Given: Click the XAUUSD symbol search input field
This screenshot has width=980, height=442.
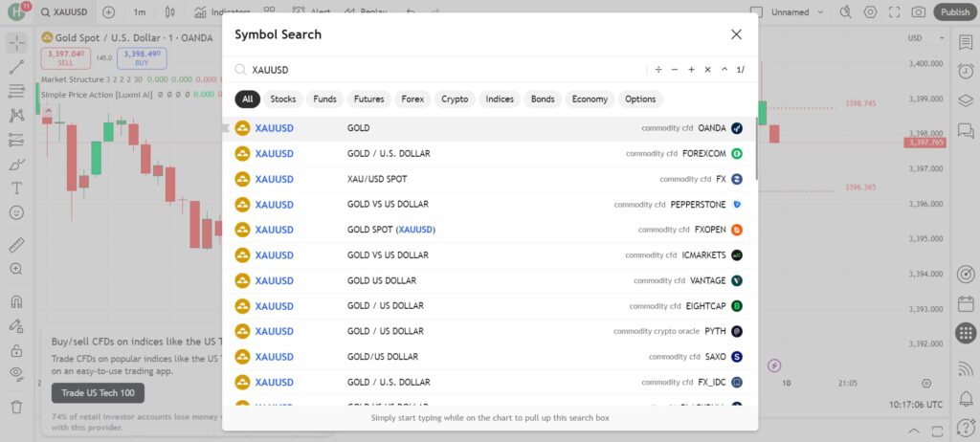Looking at the screenshot, I should point(440,70).
